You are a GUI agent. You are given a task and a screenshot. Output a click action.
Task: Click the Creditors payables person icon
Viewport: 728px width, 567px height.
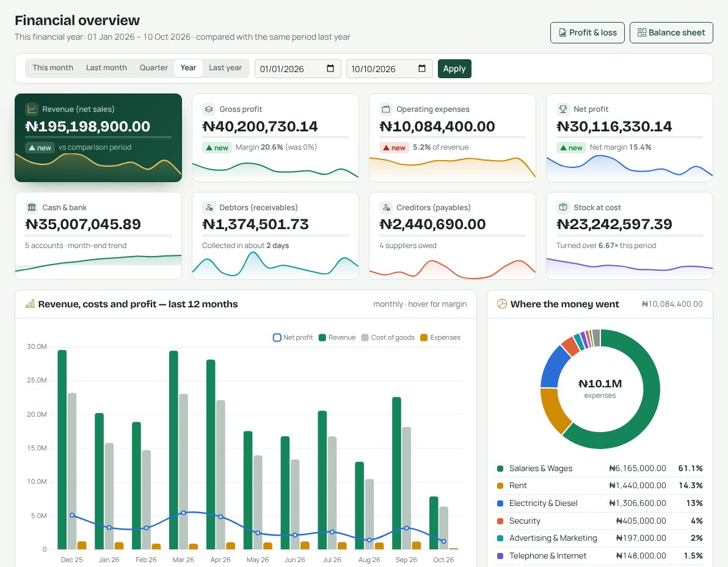pyautogui.click(x=386, y=207)
